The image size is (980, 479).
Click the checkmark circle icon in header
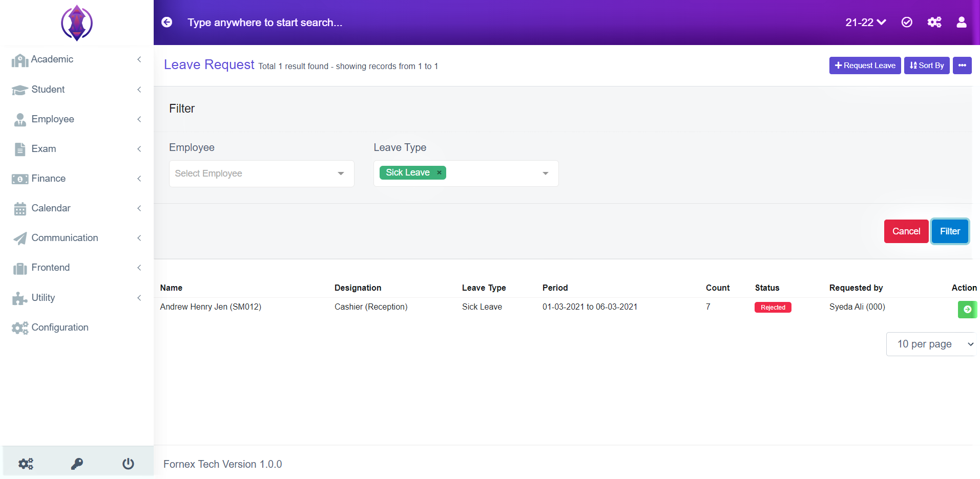907,22
